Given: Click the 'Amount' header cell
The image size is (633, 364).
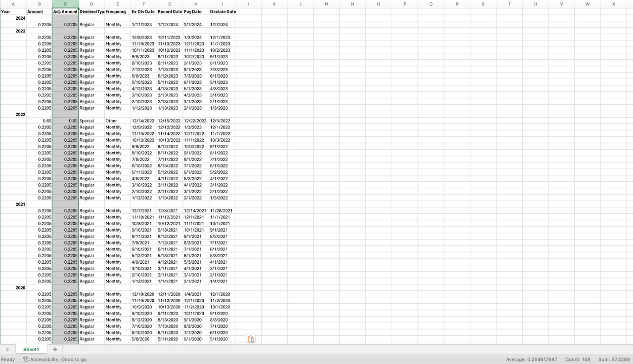Looking at the screenshot, I should (39, 11).
